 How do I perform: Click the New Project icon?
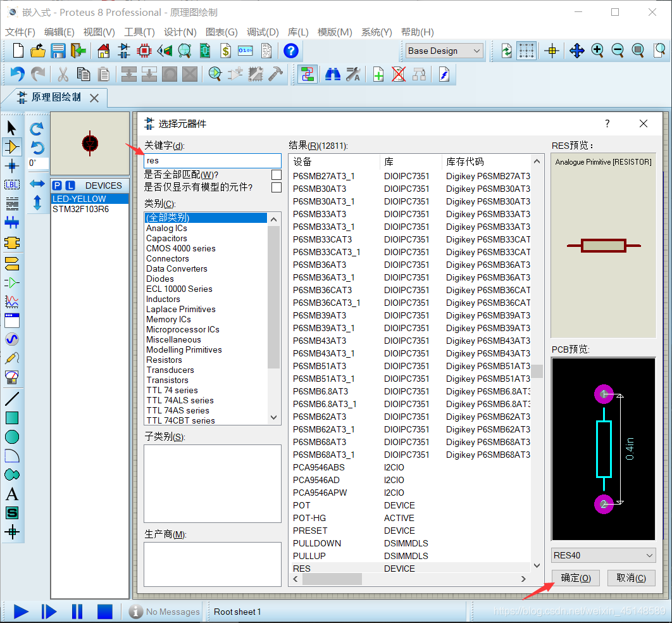click(18, 51)
